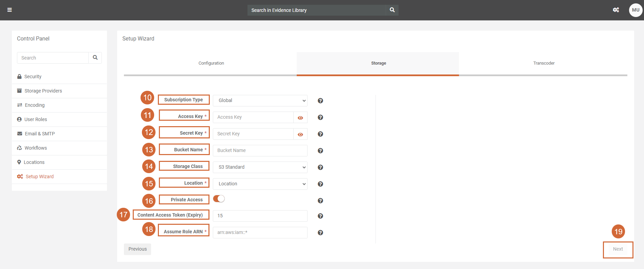The image size is (644, 269).
Task: Show the Access Key using eye icon
Action: pyautogui.click(x=300, y=118)
